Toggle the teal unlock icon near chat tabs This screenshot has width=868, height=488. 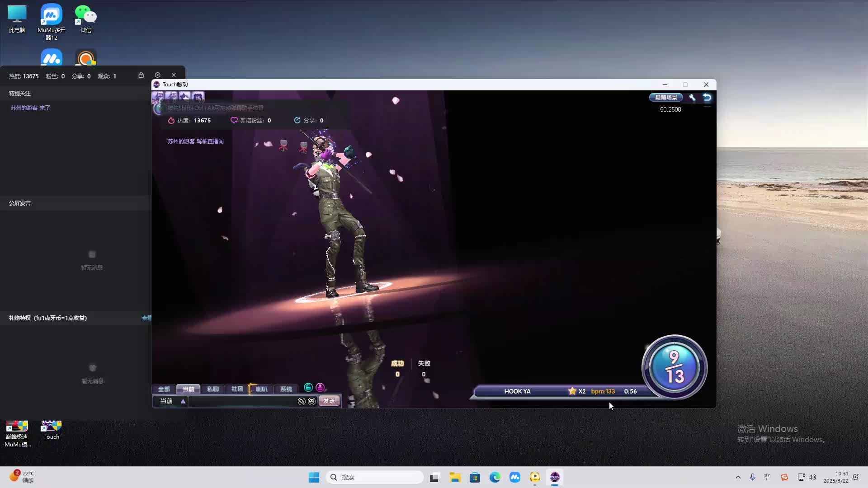308,387
